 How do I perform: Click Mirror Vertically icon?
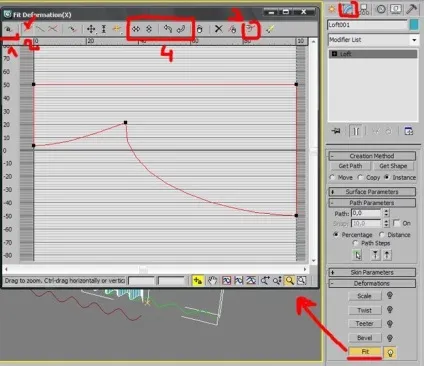coord(149,29)
